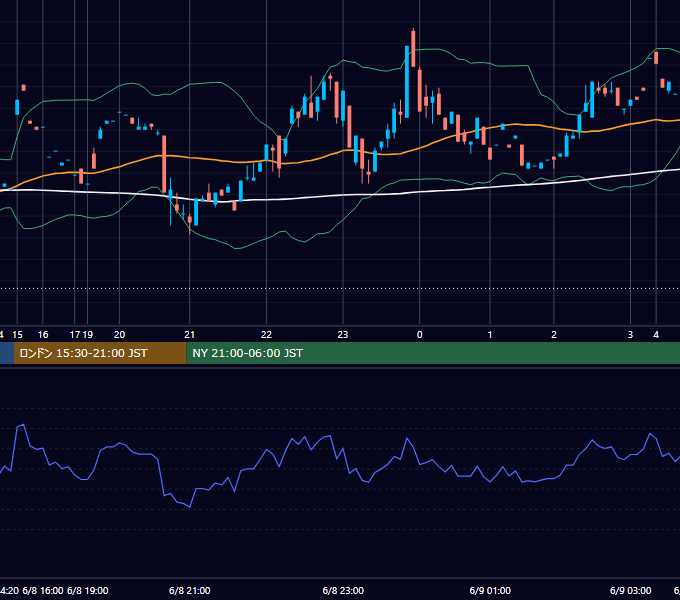
Task: Click hour label 20 on time axis
Action: [x=119, y=335]
